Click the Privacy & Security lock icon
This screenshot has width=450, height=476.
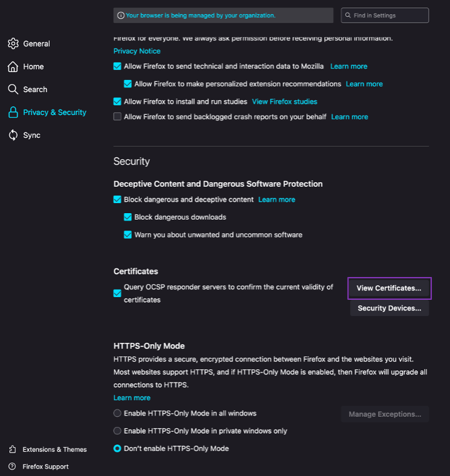pyautogui.click(x=13, y=112)
